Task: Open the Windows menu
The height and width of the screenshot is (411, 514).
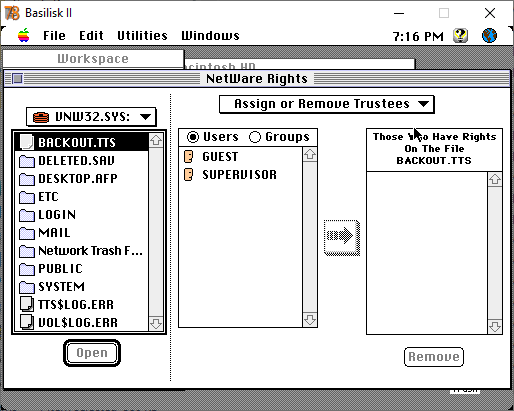Action: [x=210, y=36]
